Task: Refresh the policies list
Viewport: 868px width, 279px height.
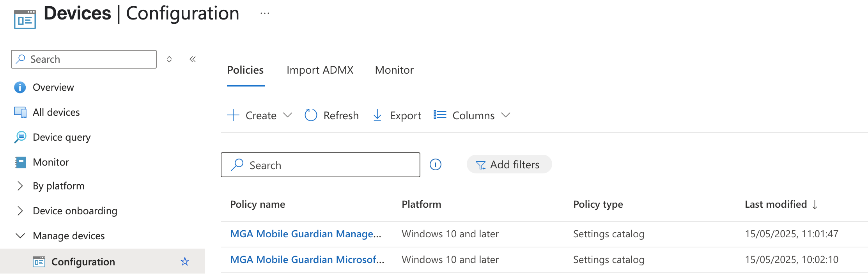Action: click(x=331, y=115)
